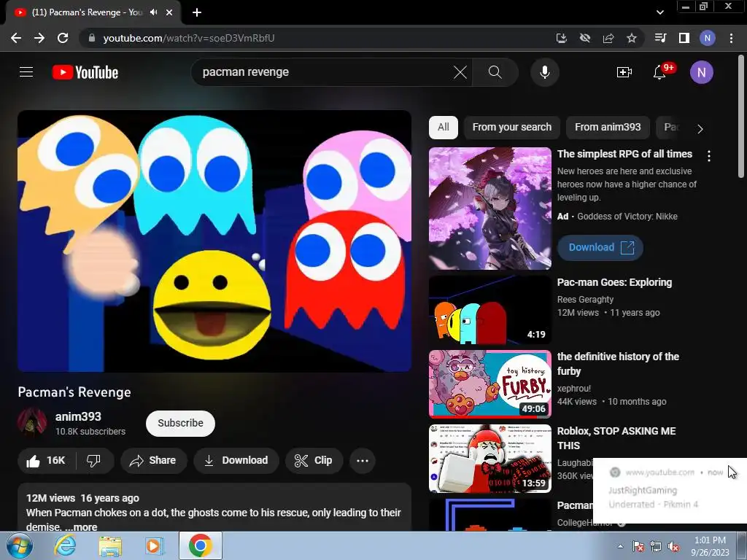
Task: Open the Windows Start button
Action: [x=19, y=546]
